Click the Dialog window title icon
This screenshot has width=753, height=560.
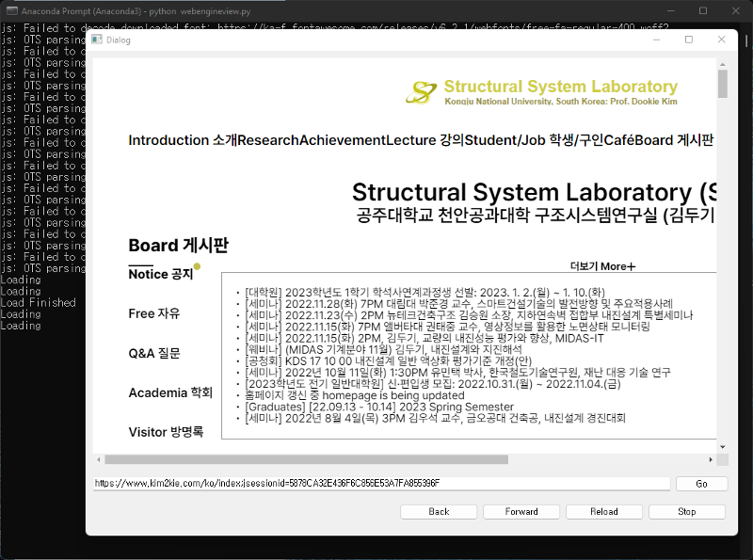(97, 40)
